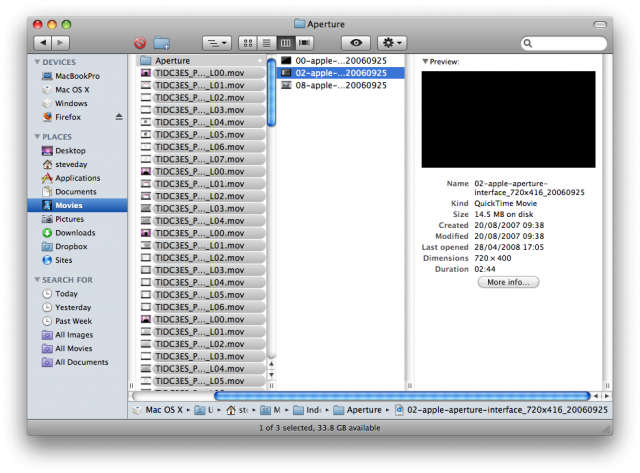Click Mac OS X in path bar
Screen dimensions: 640x473
[x=159, y=410]
